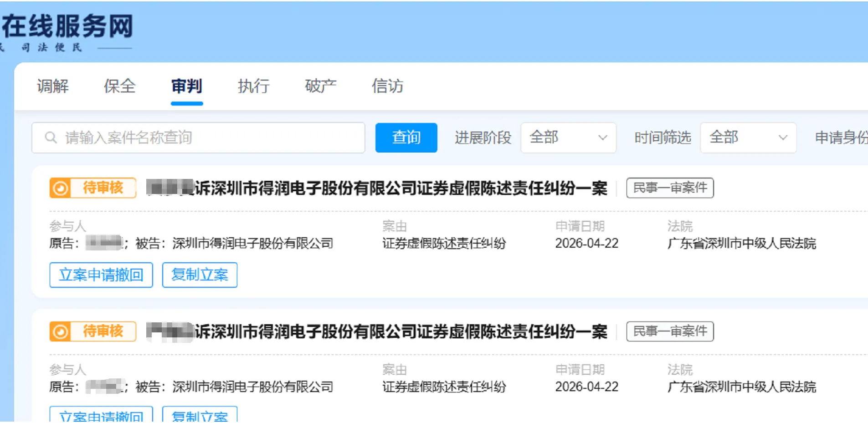Click 复制立案 on the second case
The width and height of the screenshot is (868, 423).
click(200, 414)
